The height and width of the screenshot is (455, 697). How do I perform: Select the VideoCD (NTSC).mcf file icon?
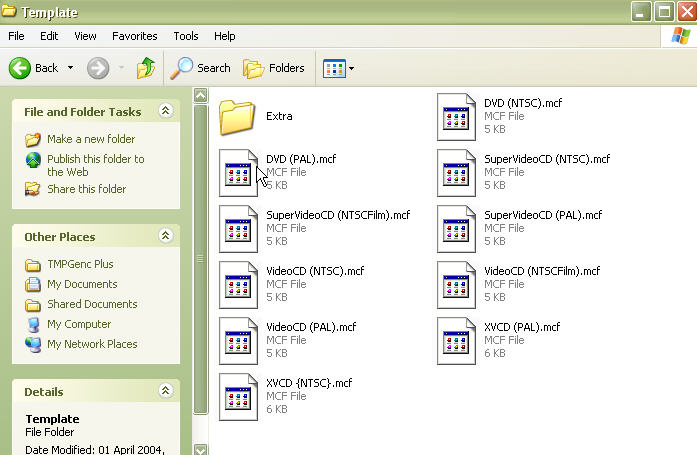239,285
